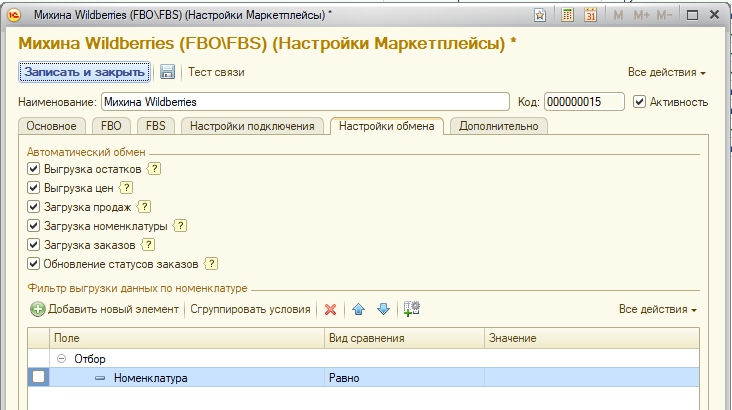
Task: Click the Вид сравнения column header
Action: click(404, 338)
